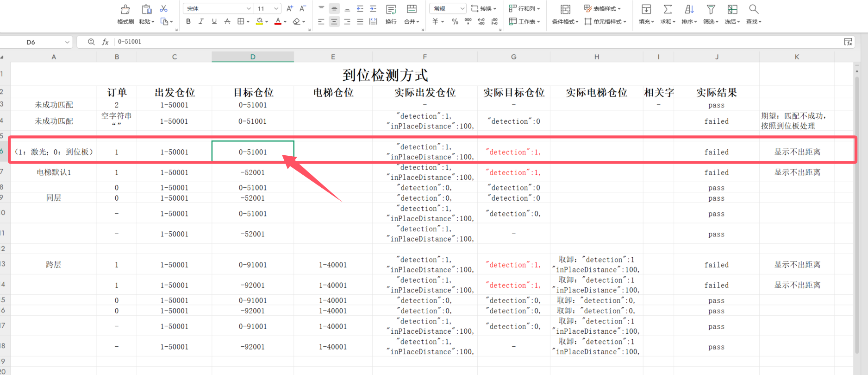This screenshot has width=868, height=375.
Task: Click the AutoSum (求和) sigma icon
Action: tap(668, 9)
